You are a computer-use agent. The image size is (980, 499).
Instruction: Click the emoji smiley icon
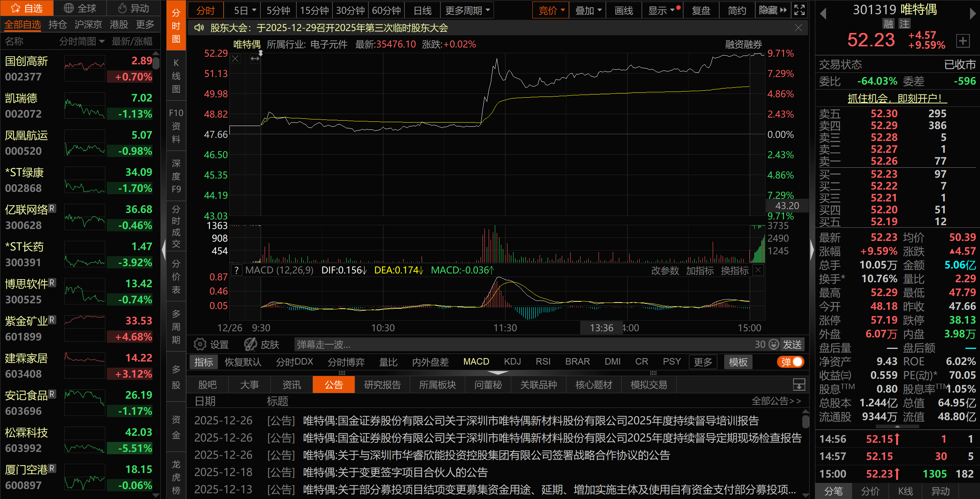(x=774, y=344)
